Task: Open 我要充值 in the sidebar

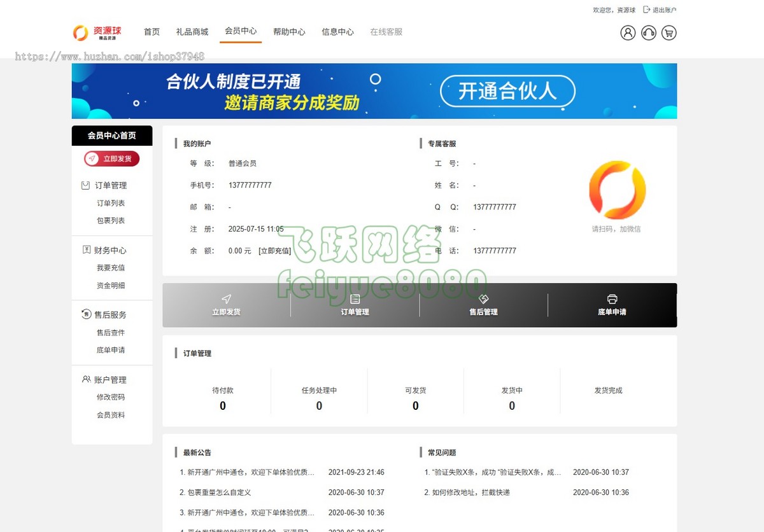Action: tap(111, 268)
